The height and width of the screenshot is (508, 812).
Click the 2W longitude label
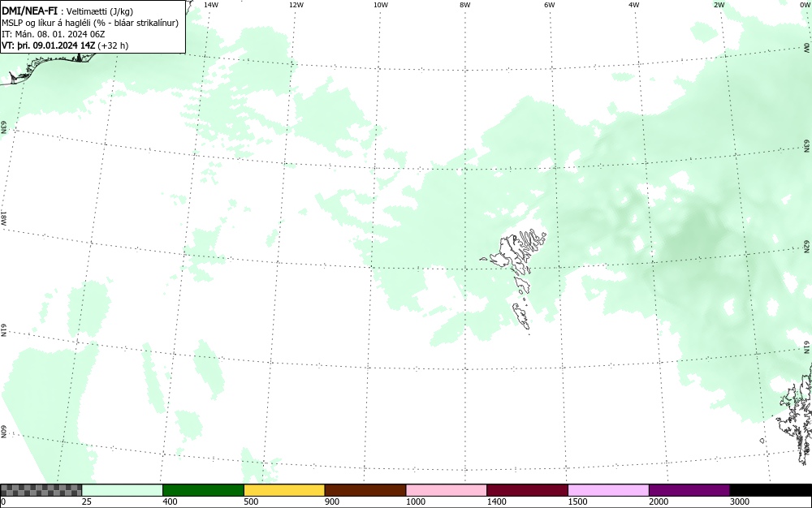coord(719,5)
